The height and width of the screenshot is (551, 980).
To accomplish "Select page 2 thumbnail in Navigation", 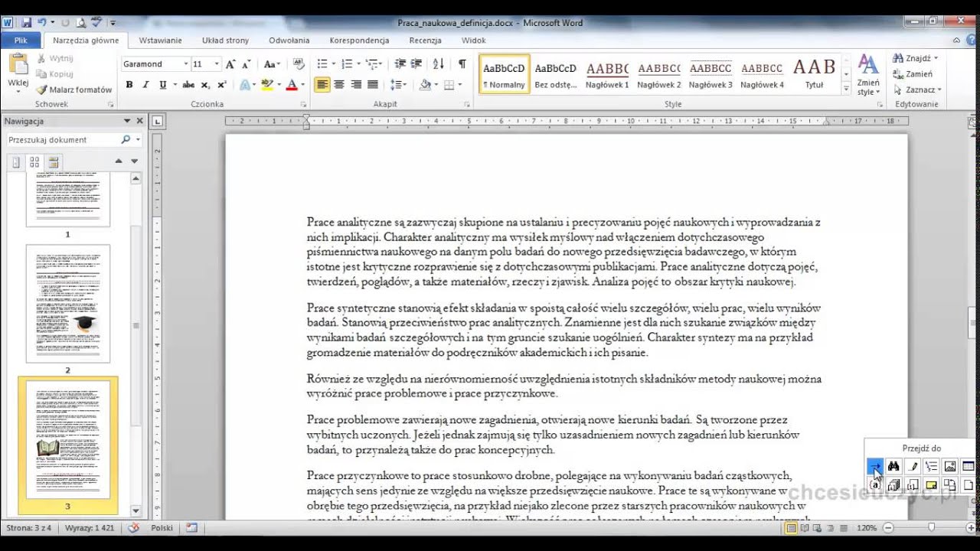I will (68, 304).
